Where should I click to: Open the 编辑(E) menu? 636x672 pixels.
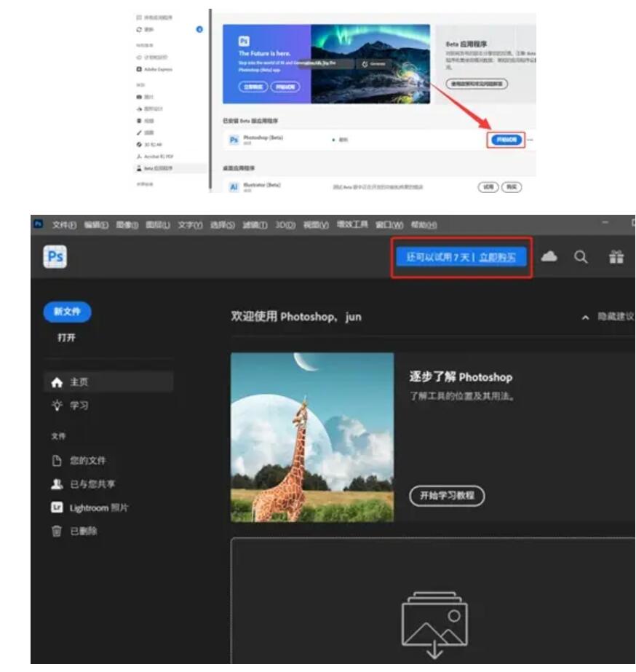coord(96,224)
